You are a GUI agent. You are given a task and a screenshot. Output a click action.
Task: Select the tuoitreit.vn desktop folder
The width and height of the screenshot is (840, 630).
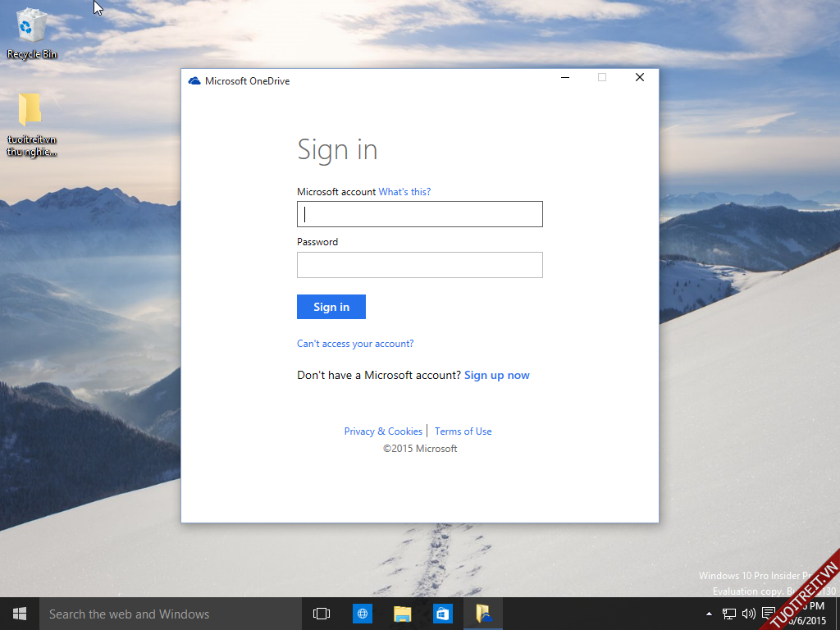(x=31, y=123)
